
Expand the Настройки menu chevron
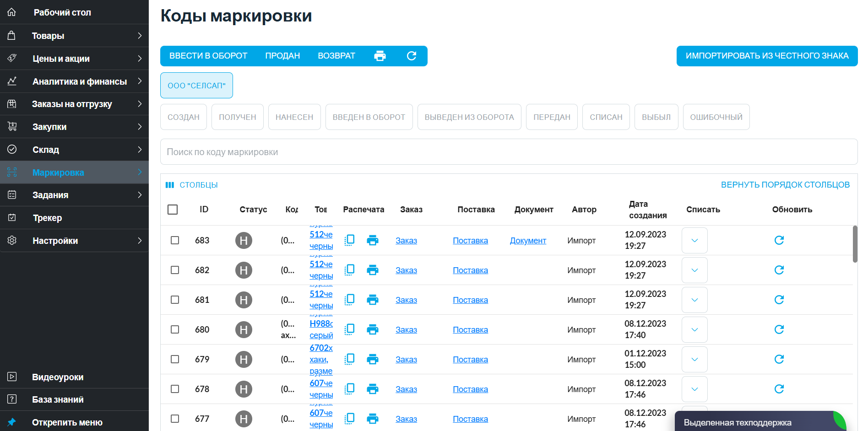pyautogui.click(x=140, y=241)
